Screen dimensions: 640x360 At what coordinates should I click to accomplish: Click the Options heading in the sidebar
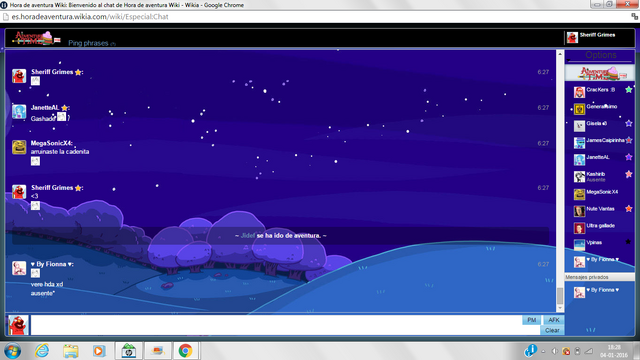point(600,55)
